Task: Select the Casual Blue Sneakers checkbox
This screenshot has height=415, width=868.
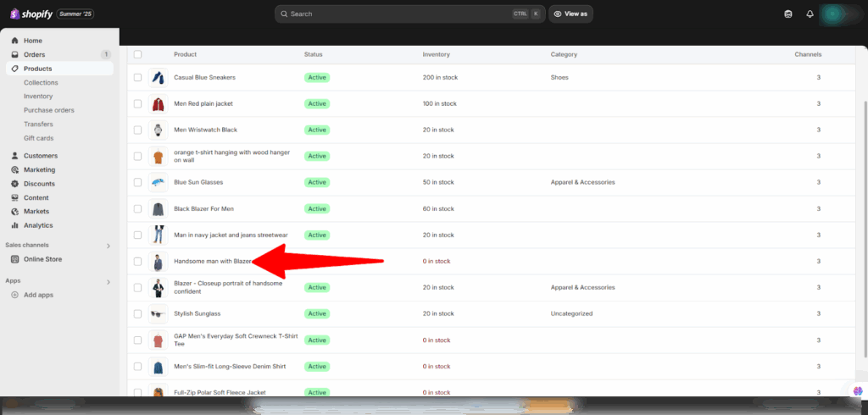Action: [x=137, y=77]
